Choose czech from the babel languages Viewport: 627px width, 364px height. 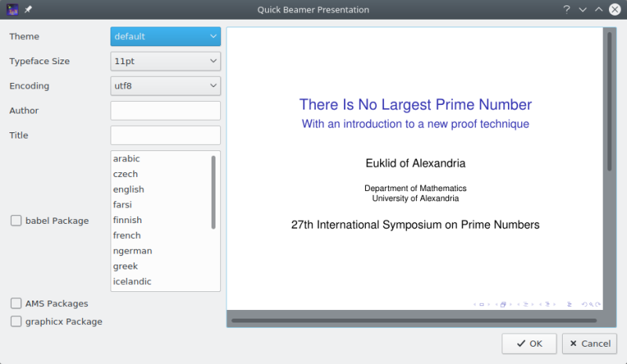click(125, 174)
